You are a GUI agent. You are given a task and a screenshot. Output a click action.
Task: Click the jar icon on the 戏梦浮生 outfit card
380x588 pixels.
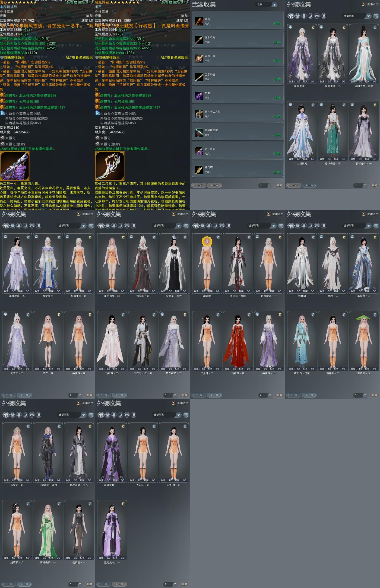36,237
